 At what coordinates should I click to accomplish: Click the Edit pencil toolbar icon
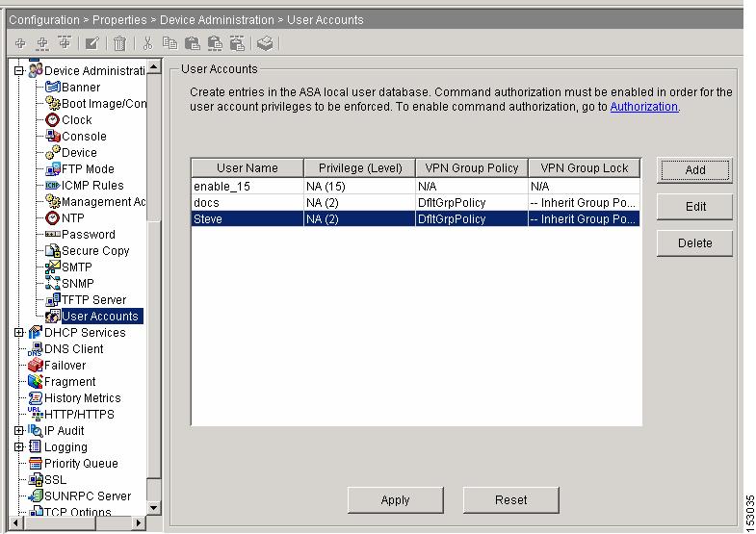point(91,43)
